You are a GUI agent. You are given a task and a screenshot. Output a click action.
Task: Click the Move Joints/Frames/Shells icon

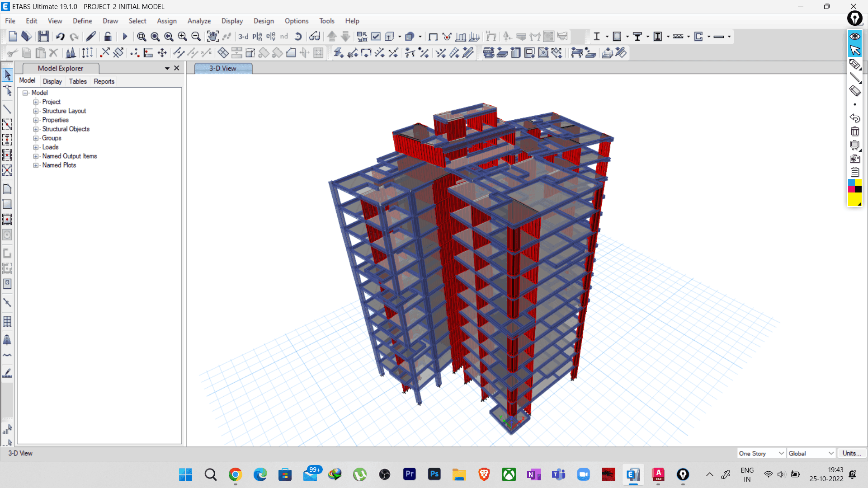tap(162, 53)
